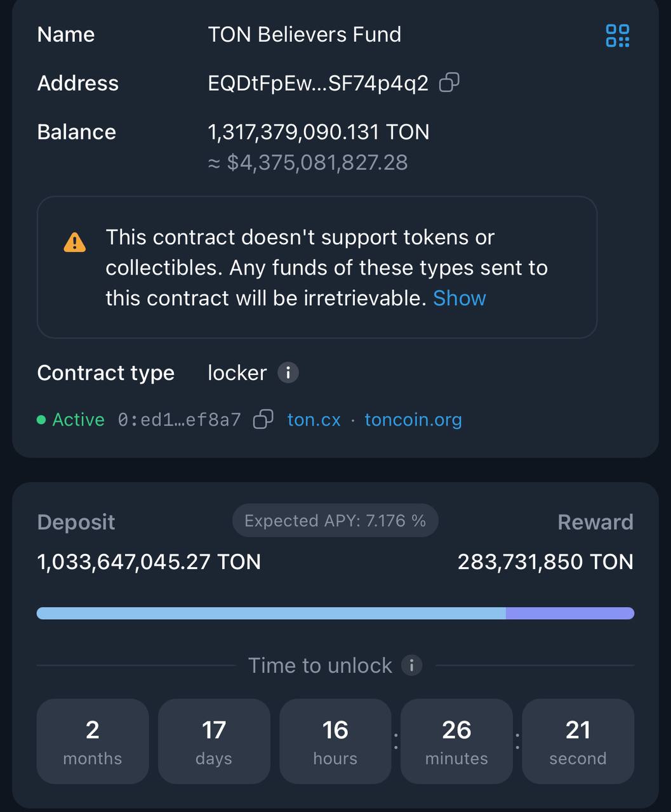Click the 16 hours countdown box

335,741
